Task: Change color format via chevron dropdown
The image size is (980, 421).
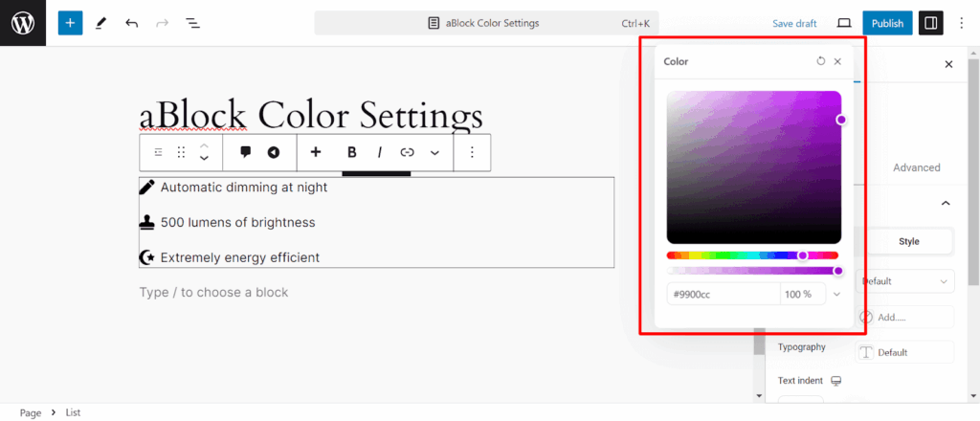Action: (837, 294)
